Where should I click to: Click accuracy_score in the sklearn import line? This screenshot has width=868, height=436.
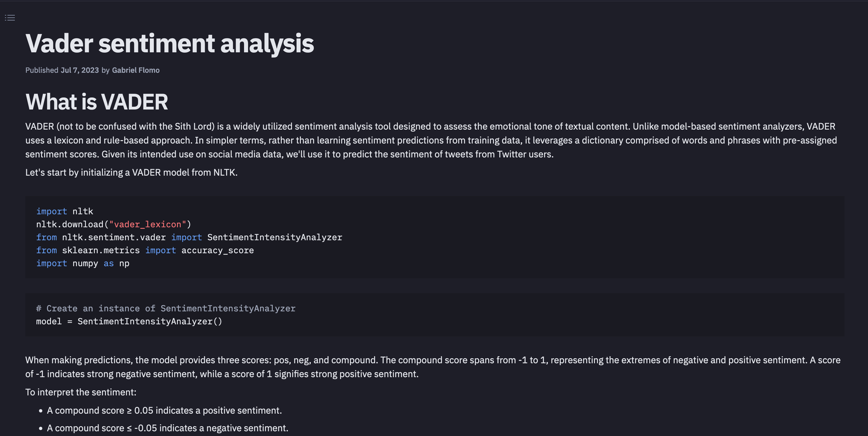point(217,251)
